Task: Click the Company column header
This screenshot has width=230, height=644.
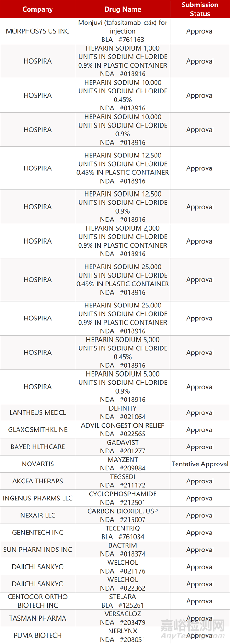Action: (38, 9)
